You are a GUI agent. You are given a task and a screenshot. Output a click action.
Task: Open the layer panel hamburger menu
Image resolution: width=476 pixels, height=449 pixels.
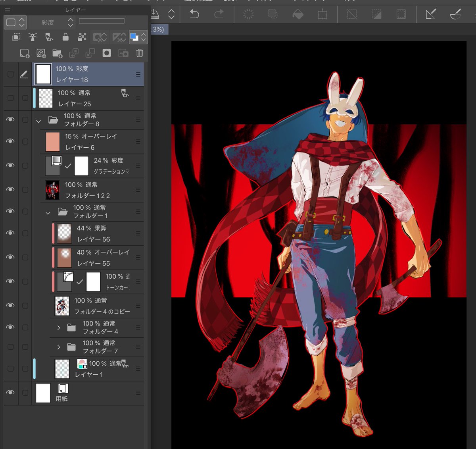point(8,10)
